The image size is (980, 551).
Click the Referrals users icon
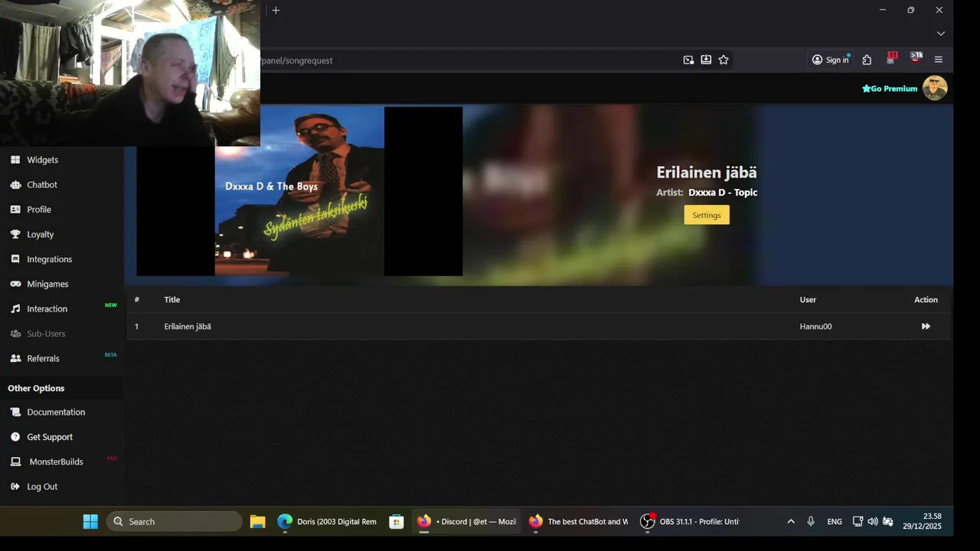[x=15, y=358]
